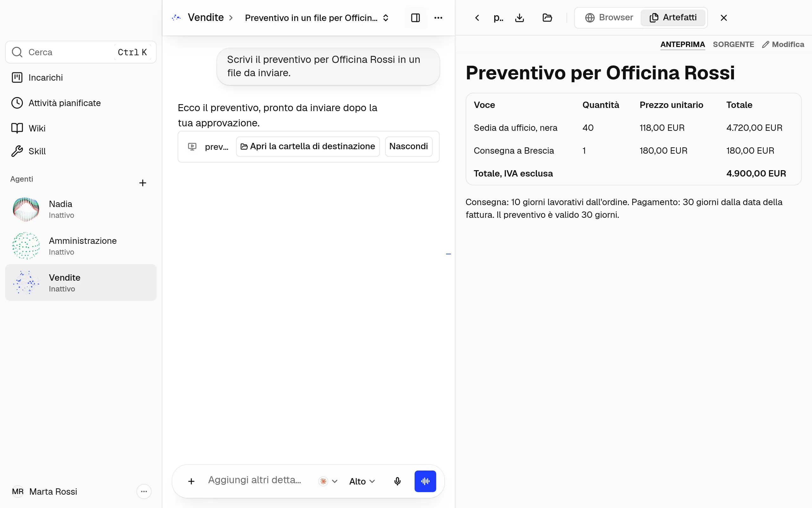Screen dimensions: 812x508
Task: Focus the Aggiungi altri dettagli input
Action: [x=255, y=480]
